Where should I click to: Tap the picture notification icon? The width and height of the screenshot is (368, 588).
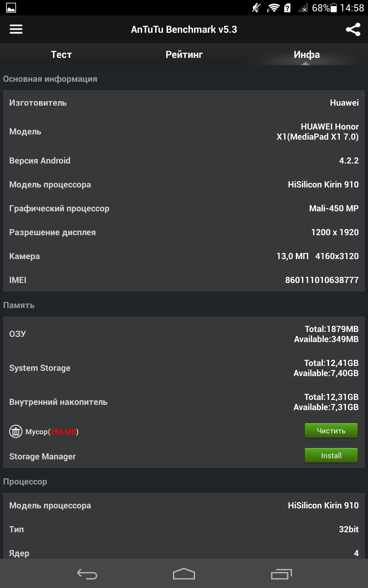click(x=11, y=8)
